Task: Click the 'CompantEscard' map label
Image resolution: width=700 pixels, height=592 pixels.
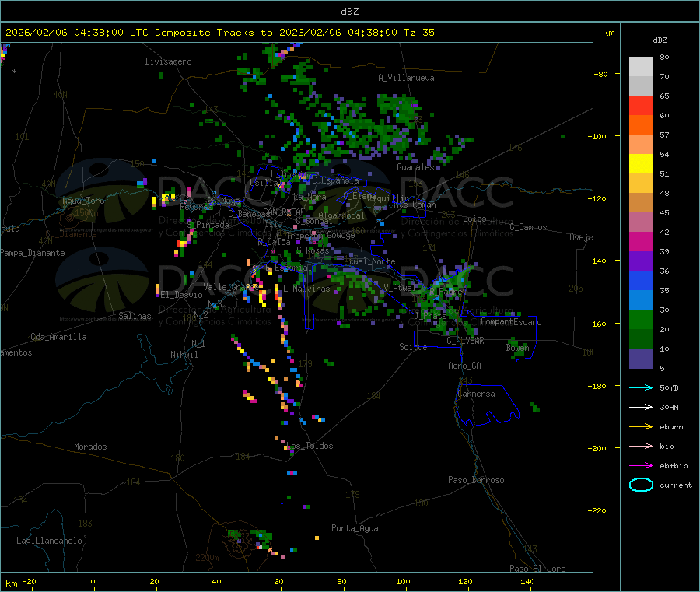Action: pos(511,321)
